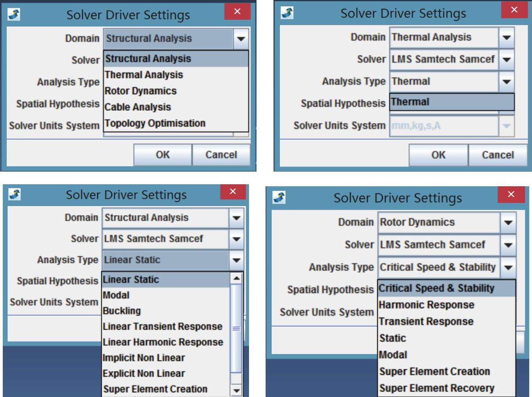Click scroll-down arrow in Analysis Type list

tap(236, 390)
